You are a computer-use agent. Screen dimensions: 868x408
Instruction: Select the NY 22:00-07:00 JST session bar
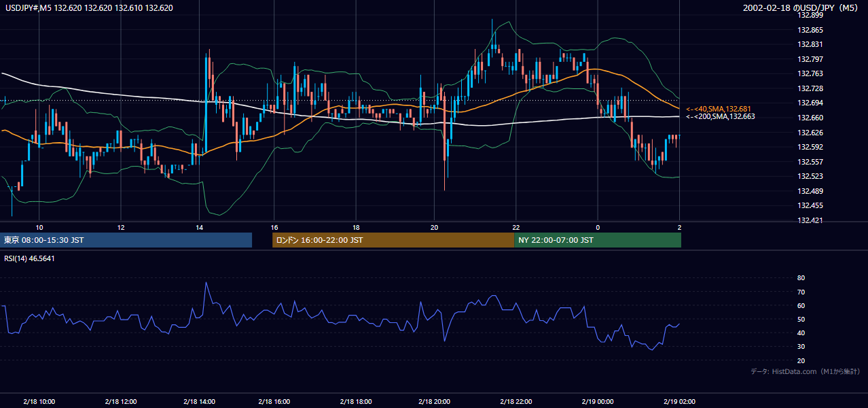pos(598,240)
